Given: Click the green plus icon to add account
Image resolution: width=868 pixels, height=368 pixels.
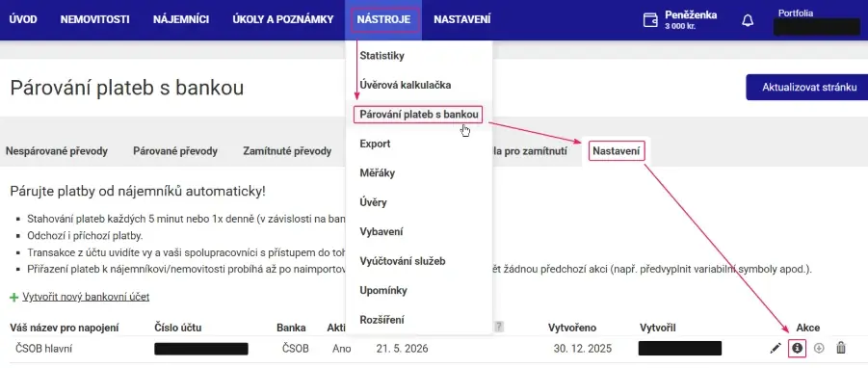Looking at the screenshot, I should coord(13,297).
